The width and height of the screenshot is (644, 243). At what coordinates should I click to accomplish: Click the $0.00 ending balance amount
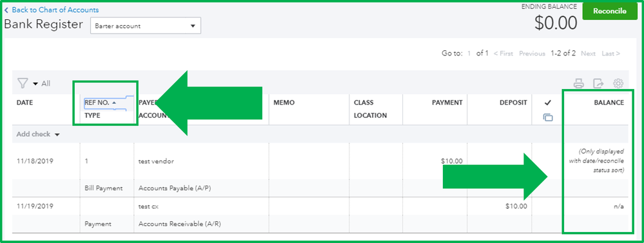point(556,23)
